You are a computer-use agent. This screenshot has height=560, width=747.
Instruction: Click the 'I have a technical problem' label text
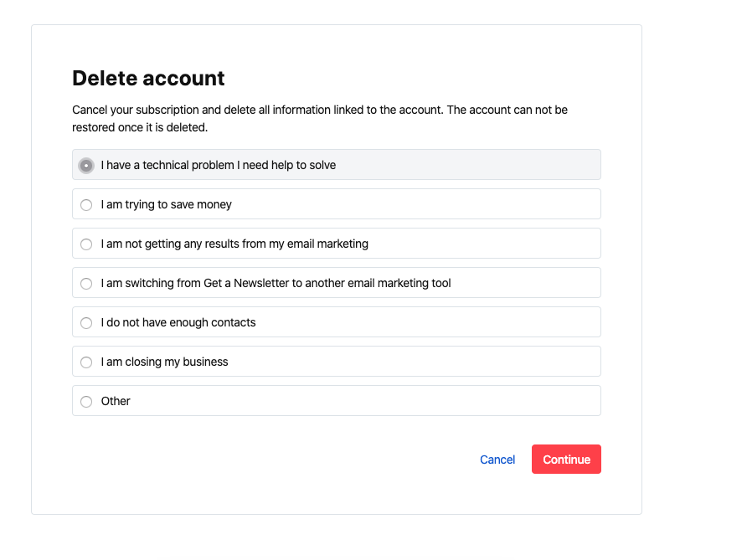[218, 166]
